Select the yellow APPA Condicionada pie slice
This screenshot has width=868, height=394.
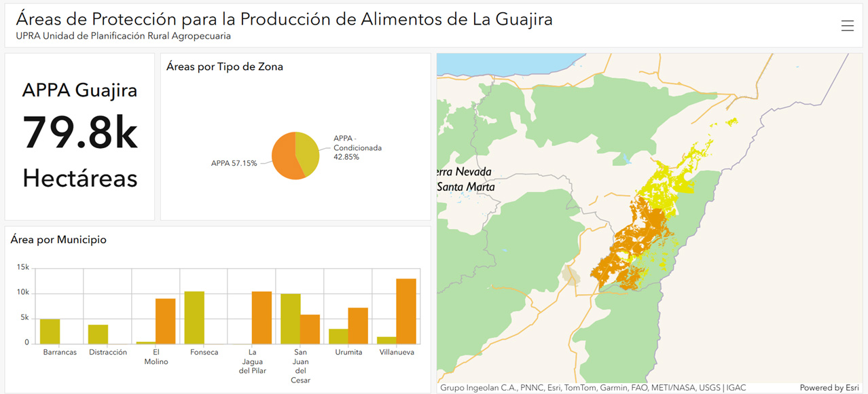[x=309, y=153]
